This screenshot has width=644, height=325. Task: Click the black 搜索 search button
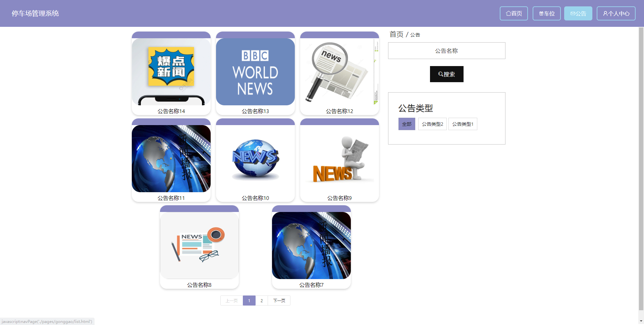(x=446, y=74)
